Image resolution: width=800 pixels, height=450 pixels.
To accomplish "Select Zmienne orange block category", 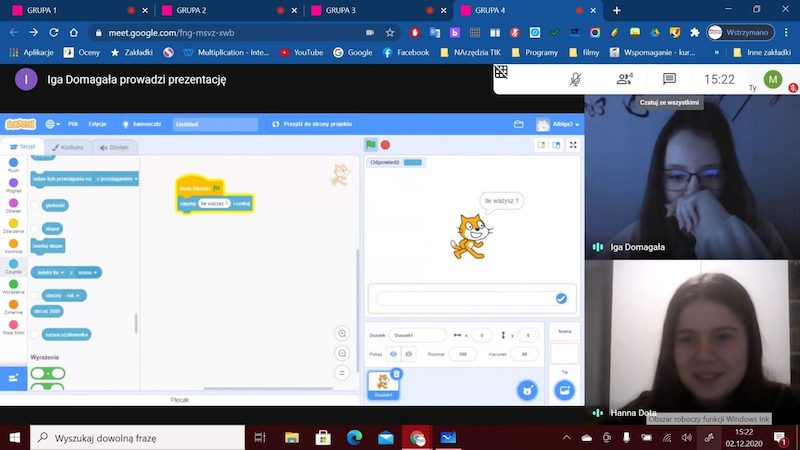I will [x=14, y=307].
